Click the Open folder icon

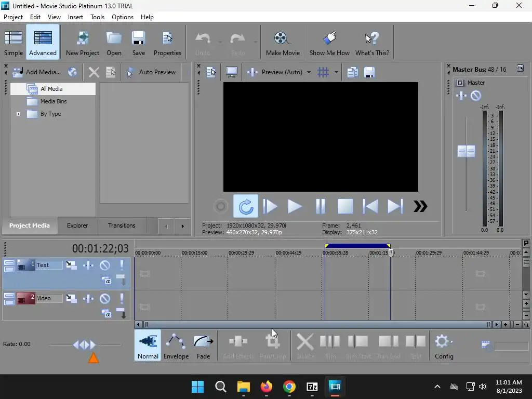pos(114,43)
